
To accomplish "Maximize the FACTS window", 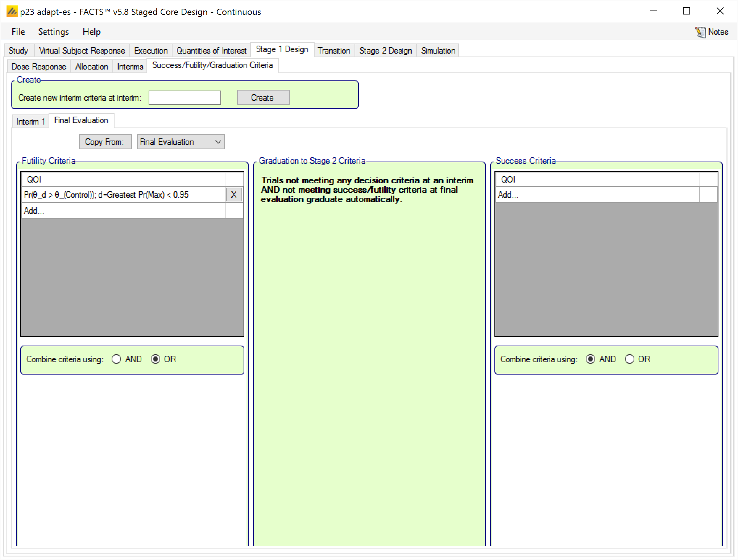I will click(x=686, y=11).
